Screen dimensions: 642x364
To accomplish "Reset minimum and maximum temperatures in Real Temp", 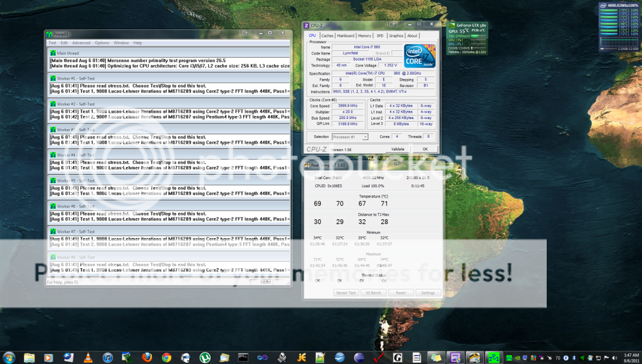I will 401,293.
